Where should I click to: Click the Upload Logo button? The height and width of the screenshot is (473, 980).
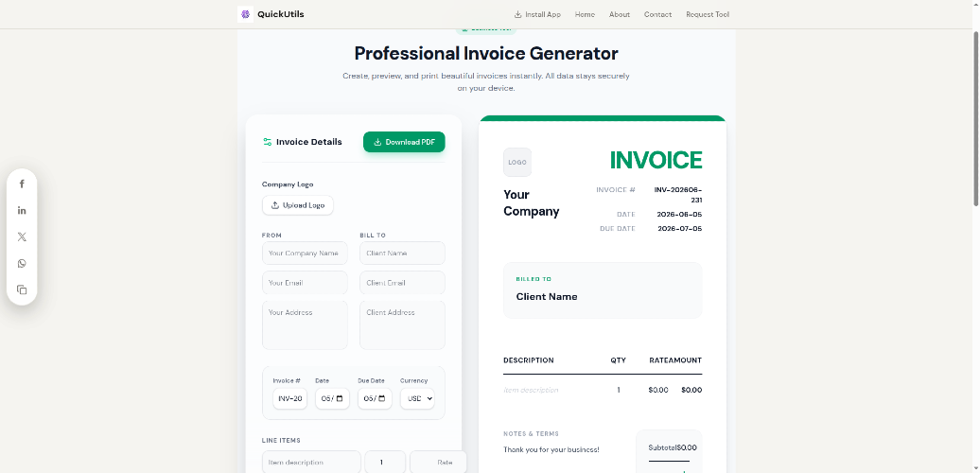(298, 205)
